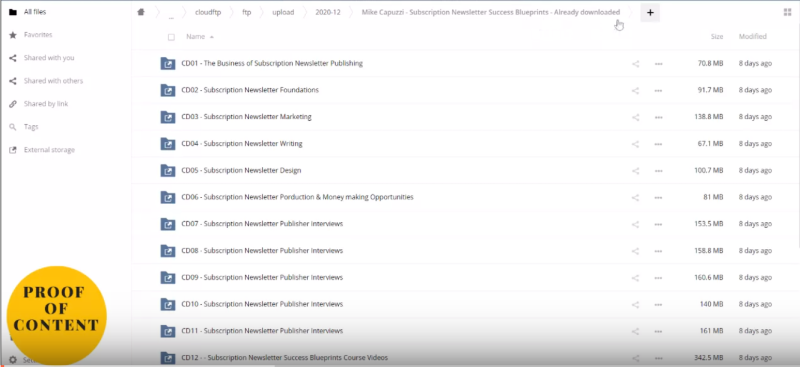Open more actions for CD01
Screen dimensions: 800x367
pyautogui.click(x=659, y=64)
